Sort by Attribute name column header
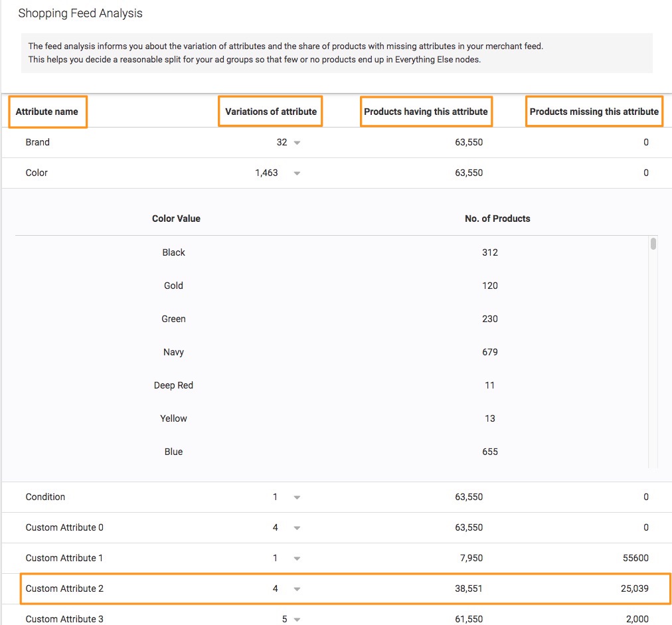672x625 pixels. [47, 112]
